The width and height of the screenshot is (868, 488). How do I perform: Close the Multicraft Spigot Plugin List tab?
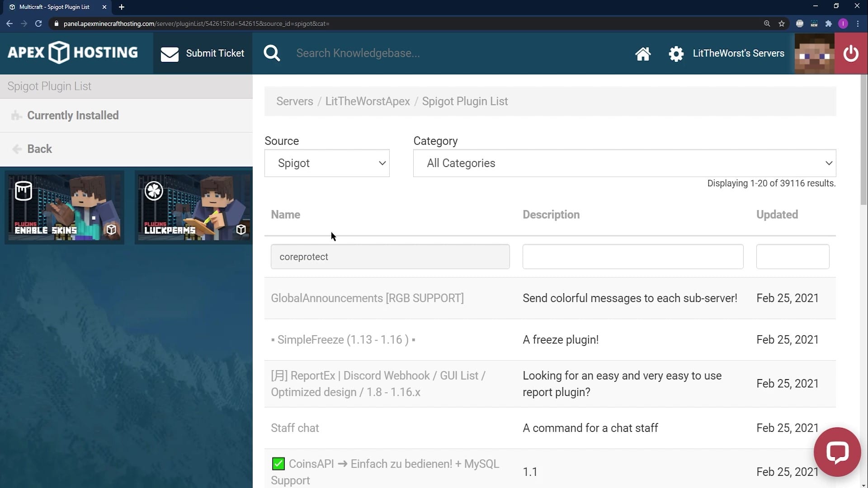(104, 7)
